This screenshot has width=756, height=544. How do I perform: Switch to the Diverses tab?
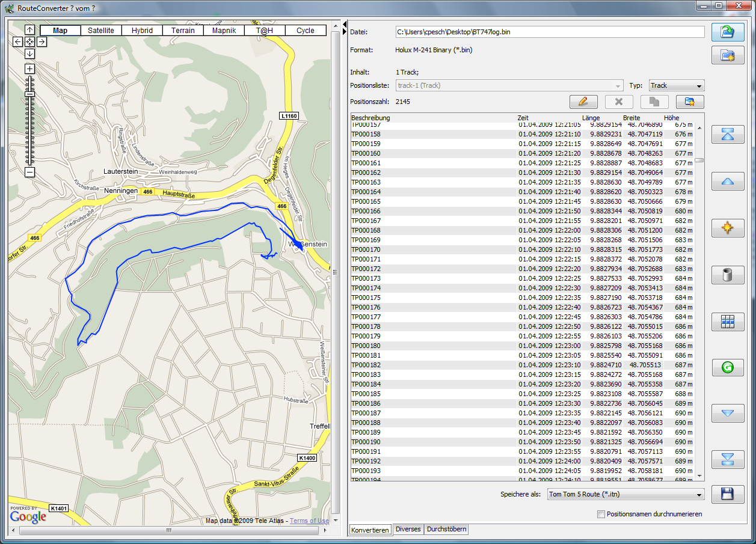click(408, 530)
